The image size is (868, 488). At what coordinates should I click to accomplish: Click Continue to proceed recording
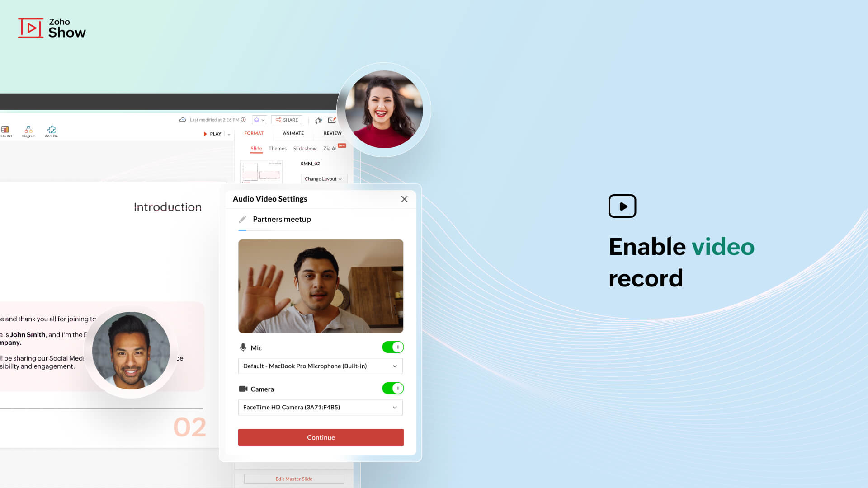[321, 437]
